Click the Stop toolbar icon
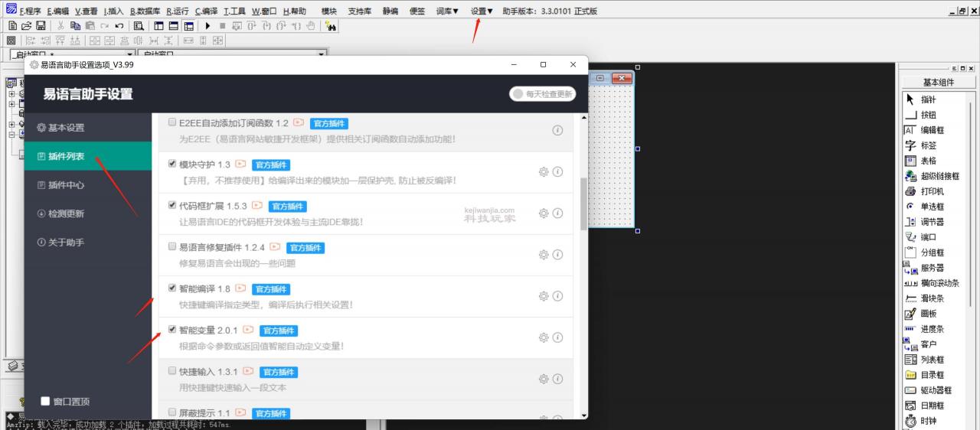This screenshot has height=430, width=980. click(x=222, y=25)
